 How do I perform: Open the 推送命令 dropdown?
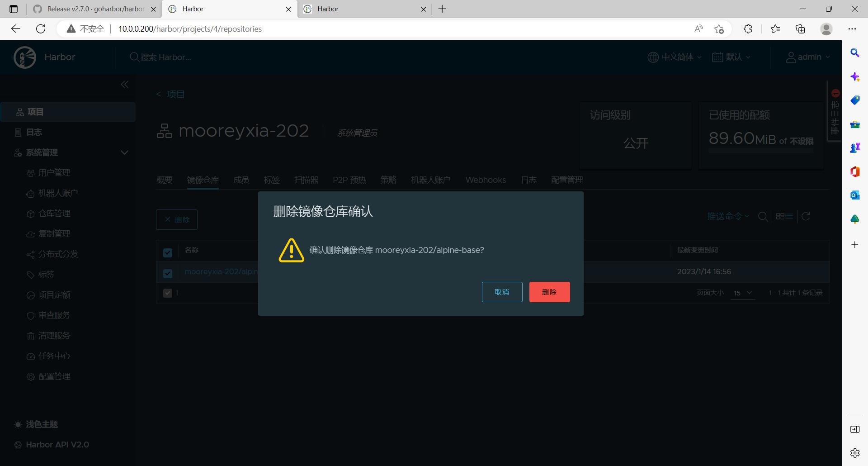point(728,216)
